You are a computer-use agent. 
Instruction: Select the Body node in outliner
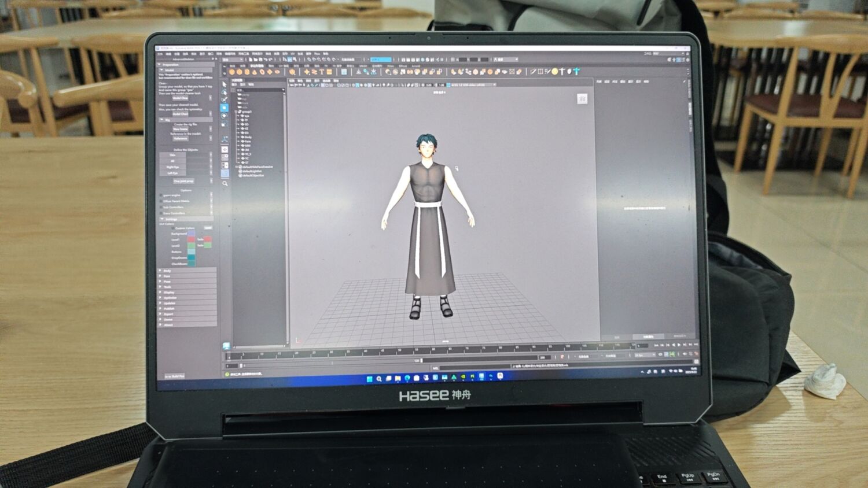[248, 137]
